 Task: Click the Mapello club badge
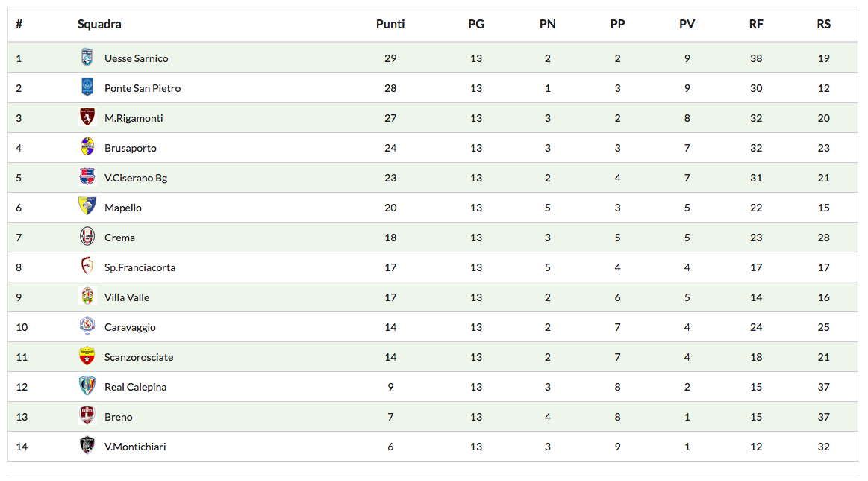87,207
